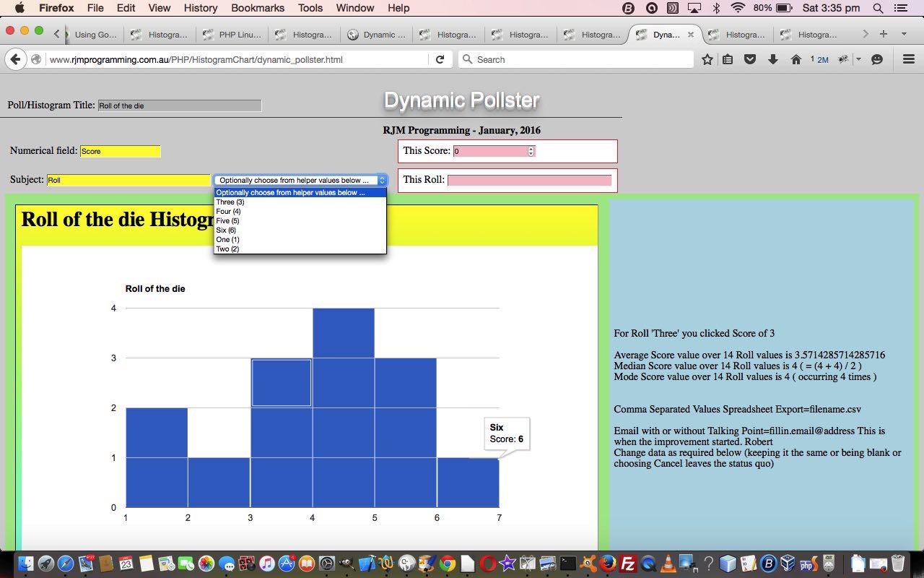
Task: Switch to the 'PHP Linu...' browser tab
Action: click(232, 34)
